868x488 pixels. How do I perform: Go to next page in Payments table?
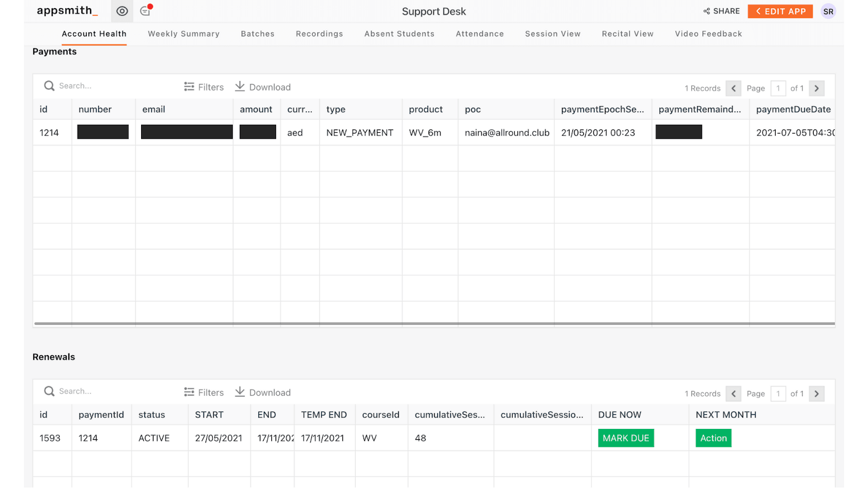[816, 88]
